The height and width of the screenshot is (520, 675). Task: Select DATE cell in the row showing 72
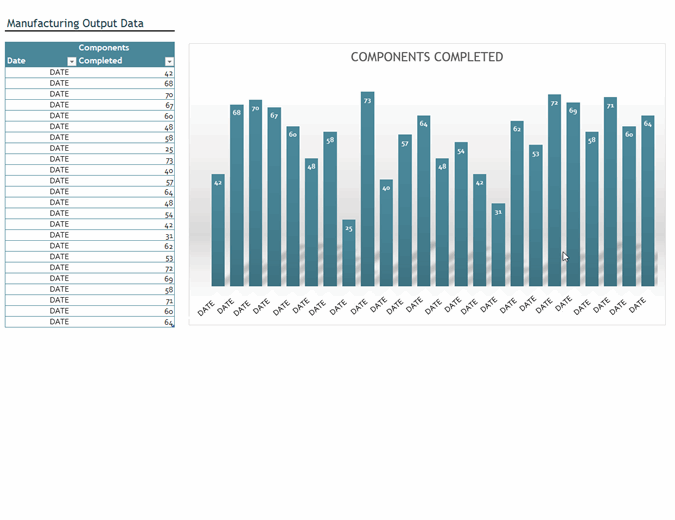[x=41, y=268]
